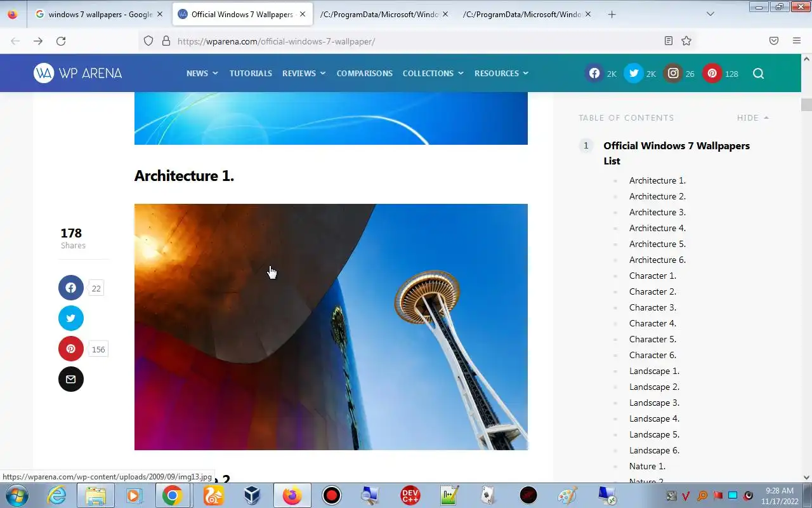
Task: Expand the RESOURCES menu
Action: pos(501,73)
